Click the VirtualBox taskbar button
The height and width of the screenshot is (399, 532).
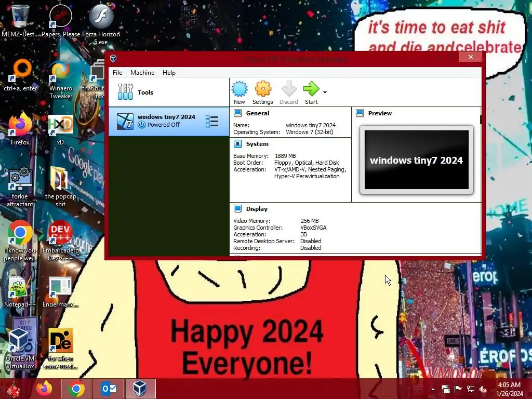[x=140, y=389]
